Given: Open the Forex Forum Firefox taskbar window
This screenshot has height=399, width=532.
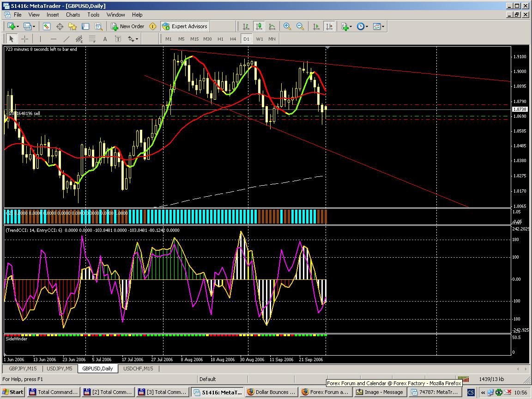Looking at the screenshot, I should [x=325, y=392].
